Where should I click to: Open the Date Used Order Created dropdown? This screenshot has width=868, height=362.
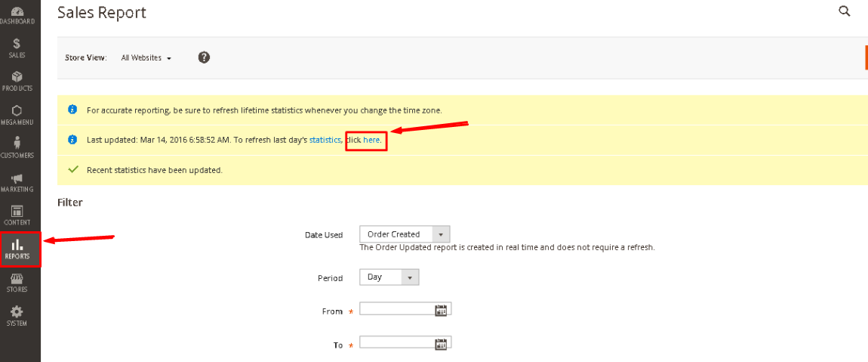pyautogui.click(x=405, y=234)
